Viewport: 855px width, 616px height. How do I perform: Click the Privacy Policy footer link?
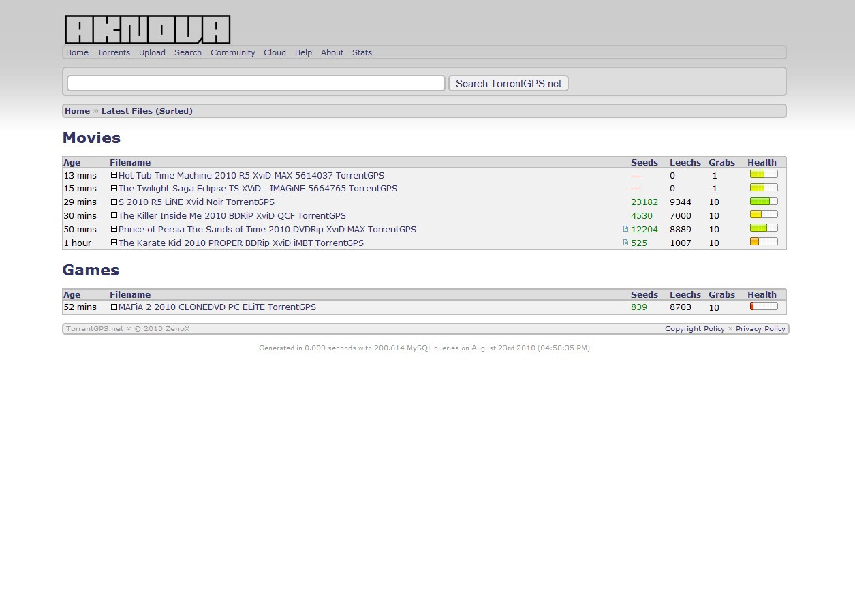coord(760,328)
